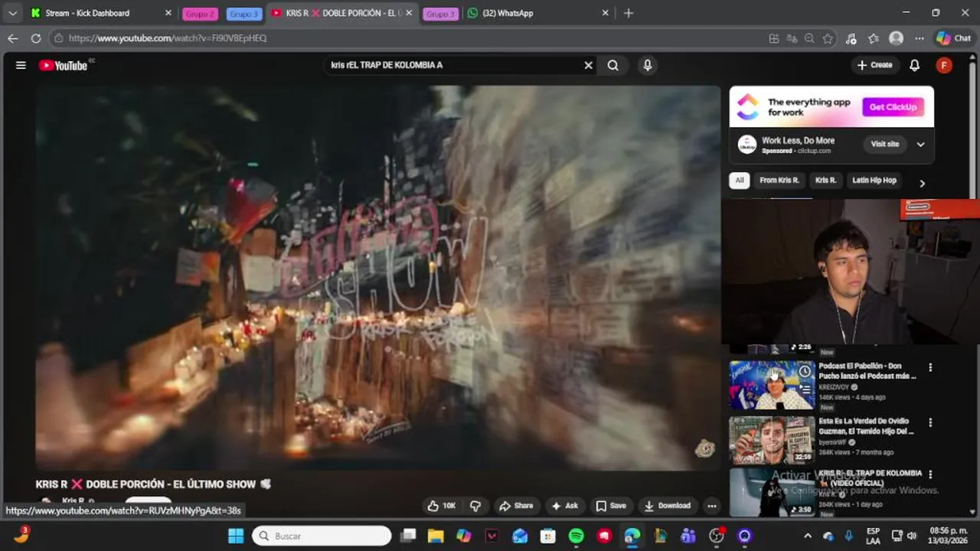The height and width of the screenshot is (551, 980).
Task: Open options for El Trap de Kolombia video
Action: coord(930,474)
